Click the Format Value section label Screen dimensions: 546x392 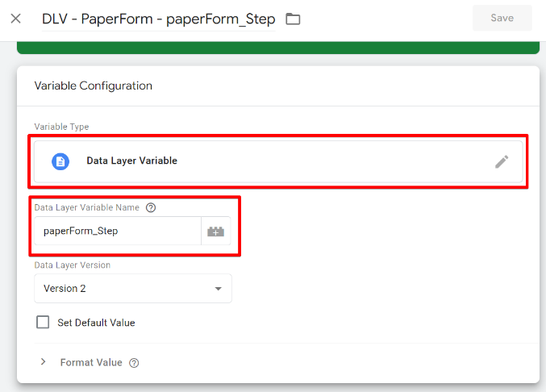pyautogui.click(x=91, y=363)
